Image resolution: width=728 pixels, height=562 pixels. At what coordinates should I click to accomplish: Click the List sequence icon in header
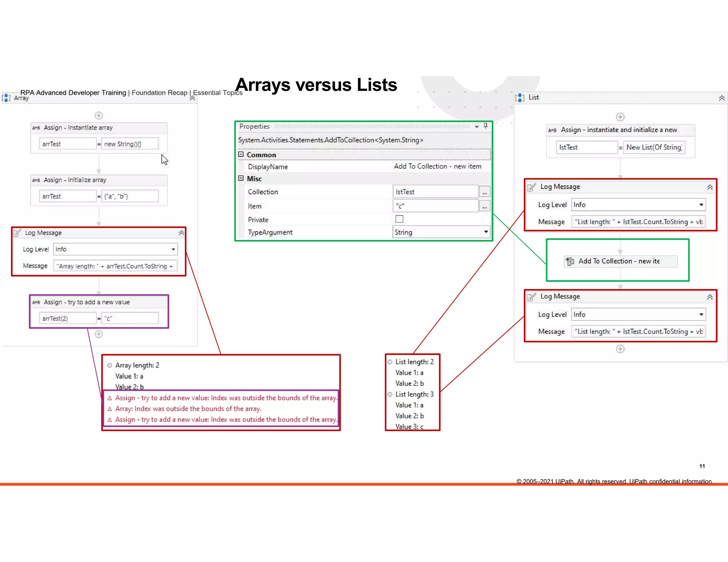point(520,97)
